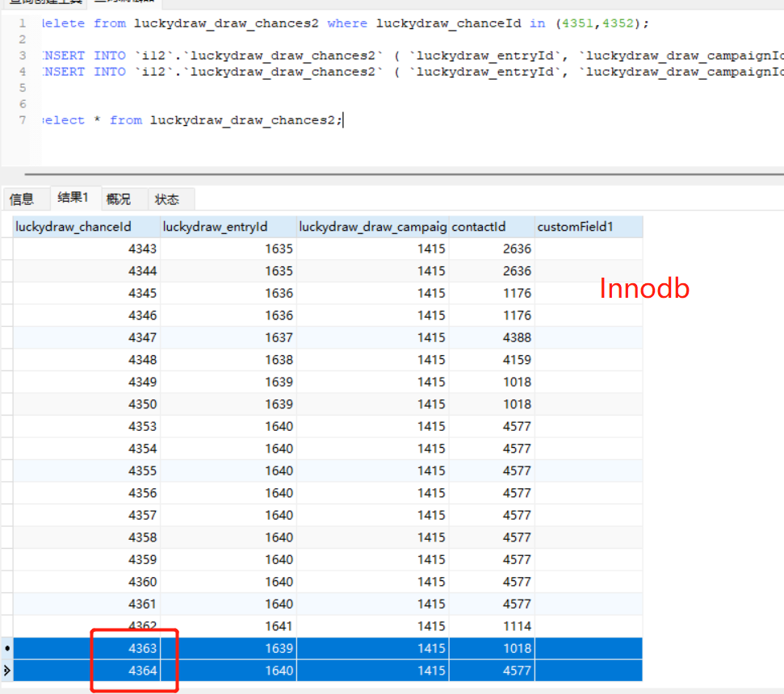Click campaign 1415 in row 4364
Screen dimensions: 784x694
(373, 671)
